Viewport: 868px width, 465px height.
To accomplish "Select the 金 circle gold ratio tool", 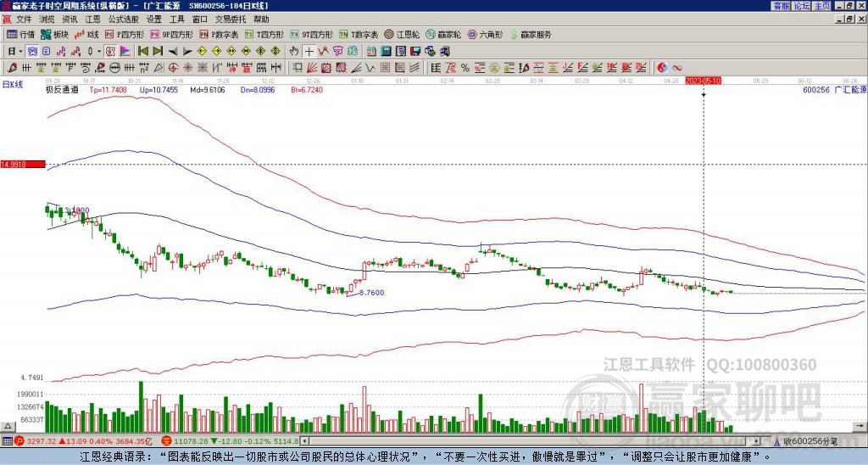I will pos(494,68).
